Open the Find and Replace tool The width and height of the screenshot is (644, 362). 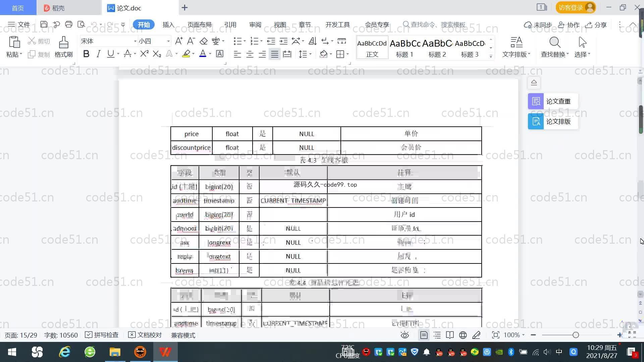555,47
